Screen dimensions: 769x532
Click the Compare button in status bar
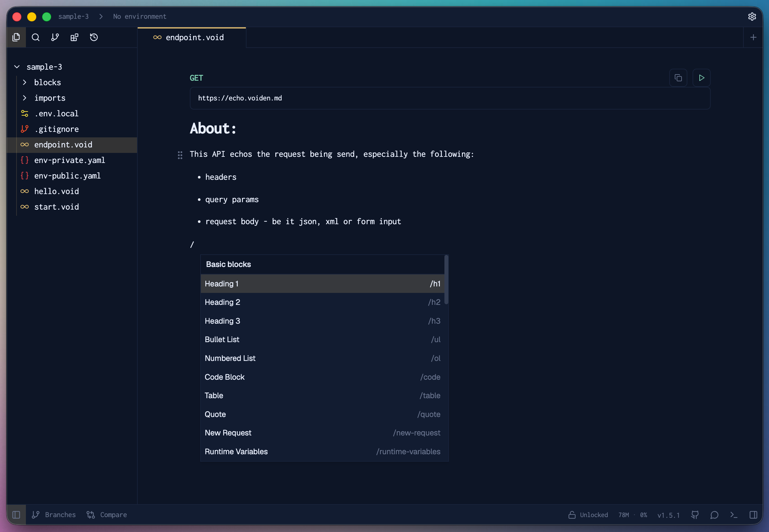coord(107,515)
